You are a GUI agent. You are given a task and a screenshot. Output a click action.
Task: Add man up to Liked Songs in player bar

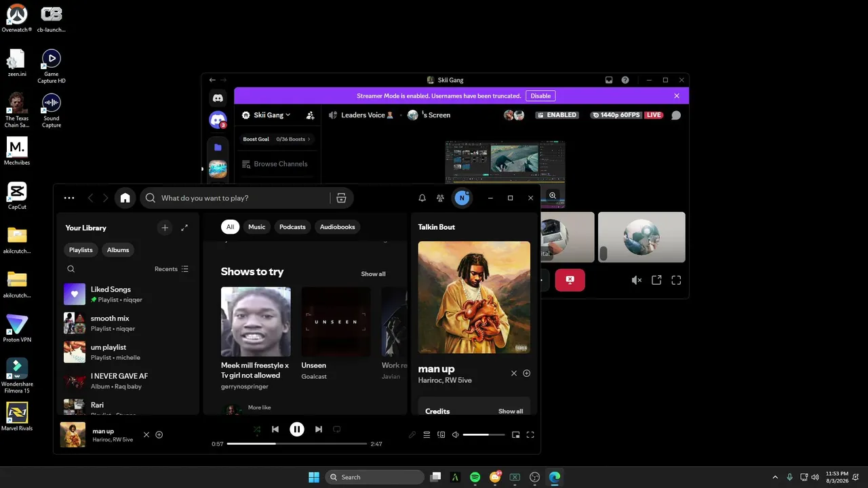coord(159,434)
